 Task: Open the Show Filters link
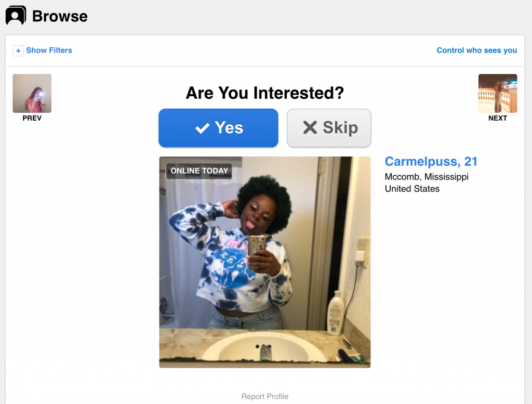click(x=49, y=50)
